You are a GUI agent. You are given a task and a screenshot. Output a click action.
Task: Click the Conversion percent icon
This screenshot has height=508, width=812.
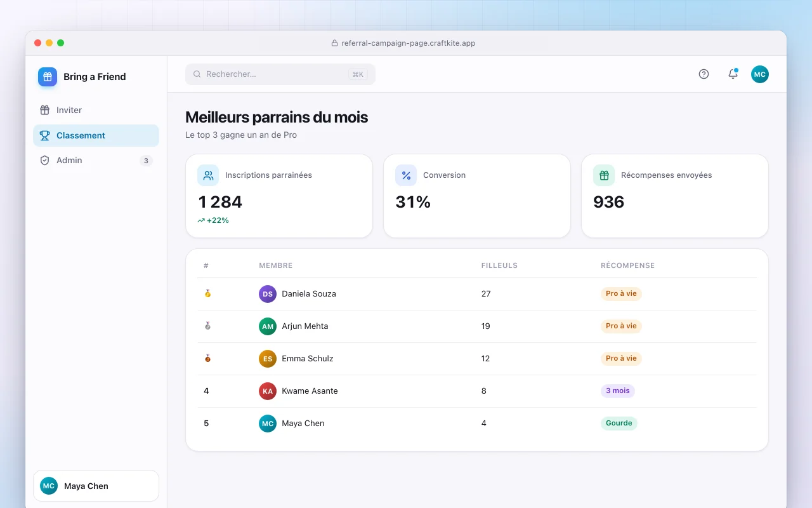[406, 175]
